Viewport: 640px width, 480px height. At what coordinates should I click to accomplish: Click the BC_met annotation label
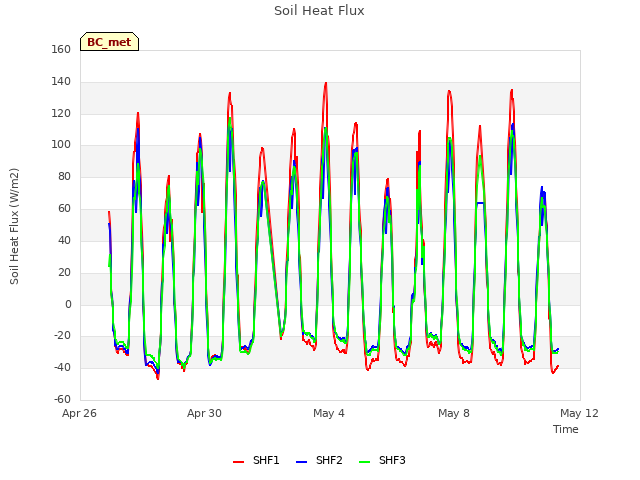tap(109, 42)
